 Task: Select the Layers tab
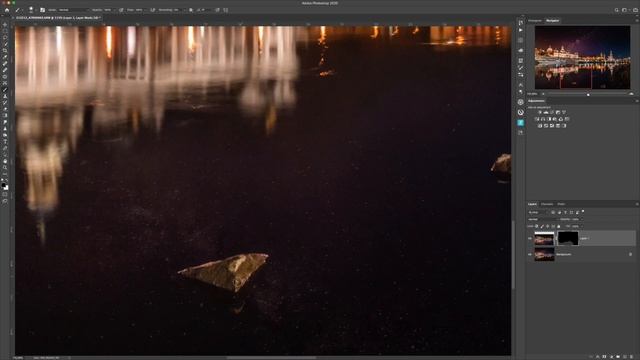(x=532, y=204)
